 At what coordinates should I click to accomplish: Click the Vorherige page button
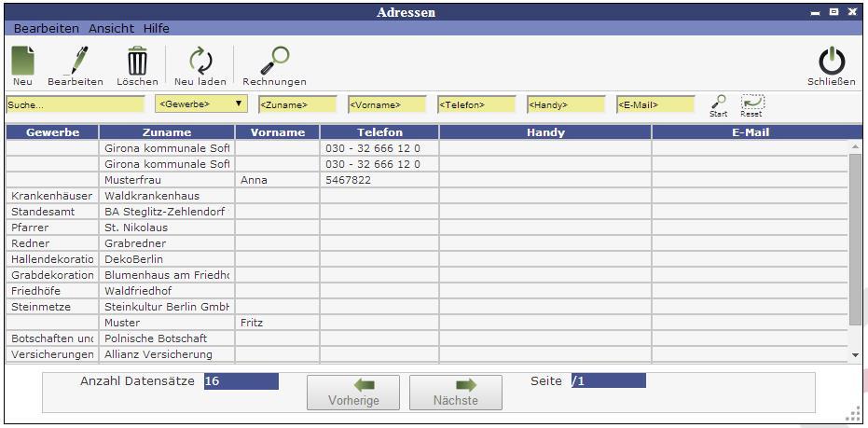[353, 393]
